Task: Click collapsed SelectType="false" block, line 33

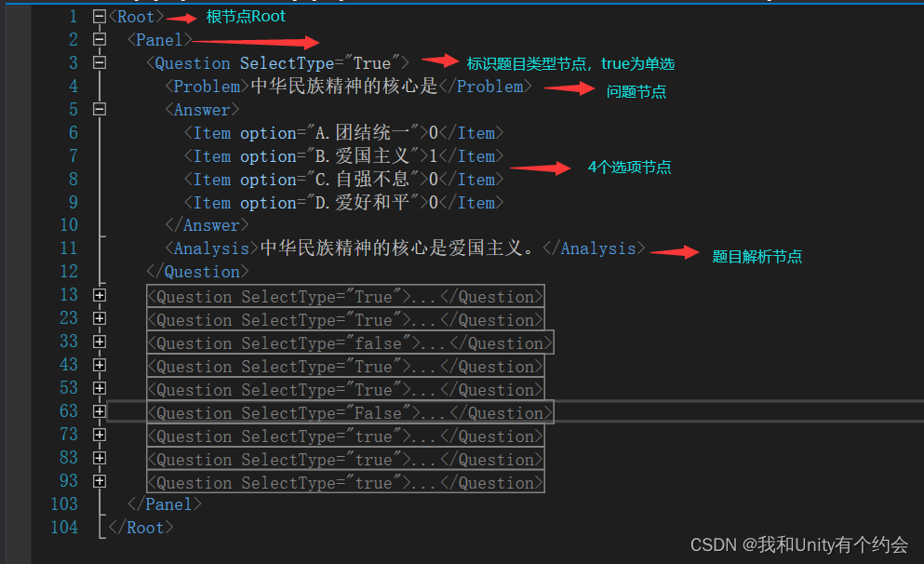Action: tap(350, 342)
